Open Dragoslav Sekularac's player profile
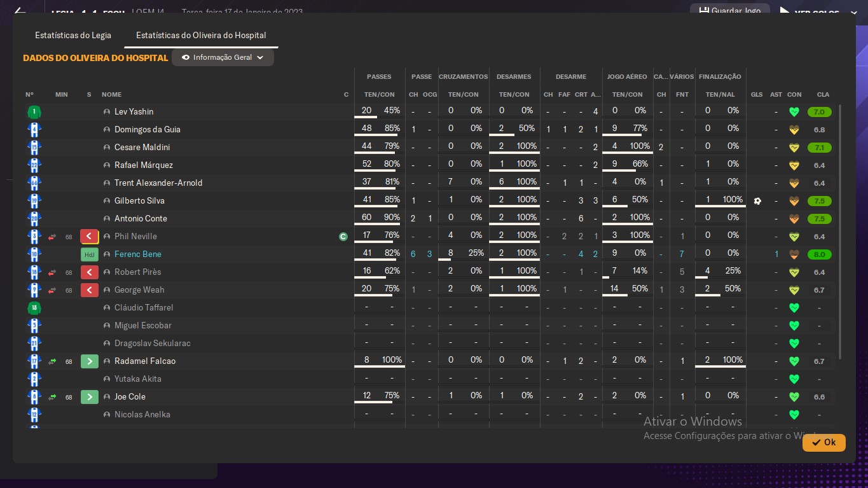868x488 pixels. coord(153,343)
